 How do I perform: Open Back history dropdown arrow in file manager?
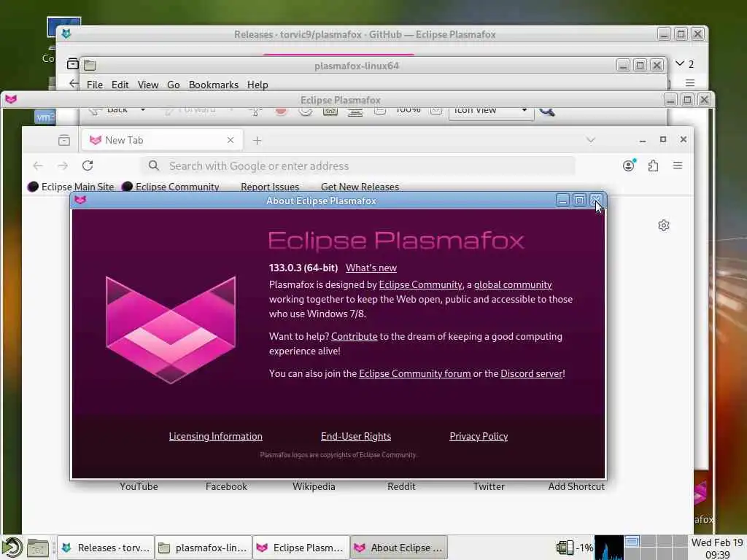[142, 110]
